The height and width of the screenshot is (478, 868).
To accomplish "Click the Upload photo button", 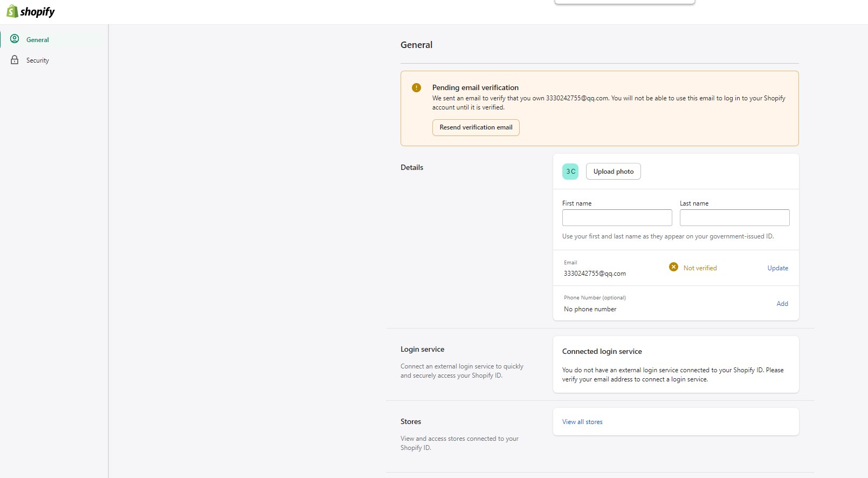I will [613, 172].
